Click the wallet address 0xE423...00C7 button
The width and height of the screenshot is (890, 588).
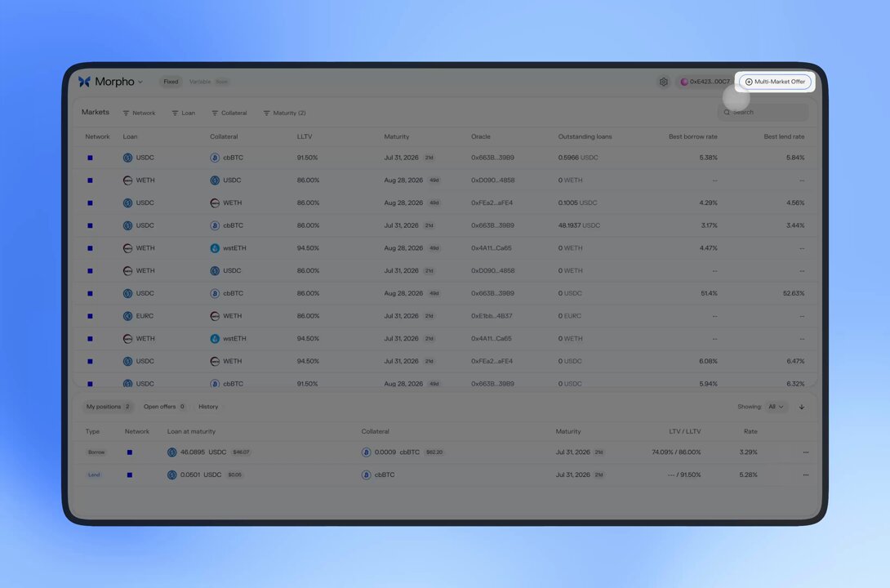tap(705, 82)
